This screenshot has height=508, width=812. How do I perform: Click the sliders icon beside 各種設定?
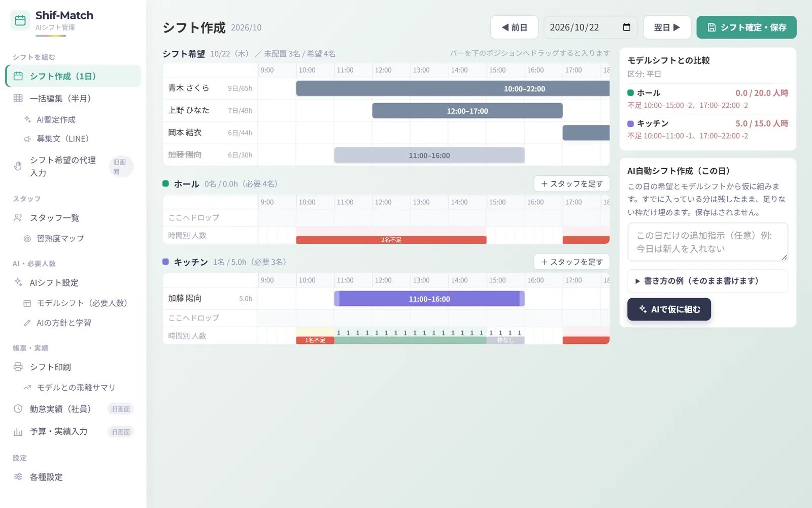click(18, 477)
